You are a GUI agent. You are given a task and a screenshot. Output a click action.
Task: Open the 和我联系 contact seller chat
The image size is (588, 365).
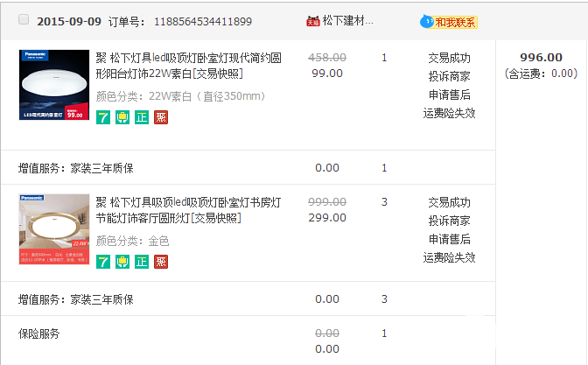449,21
